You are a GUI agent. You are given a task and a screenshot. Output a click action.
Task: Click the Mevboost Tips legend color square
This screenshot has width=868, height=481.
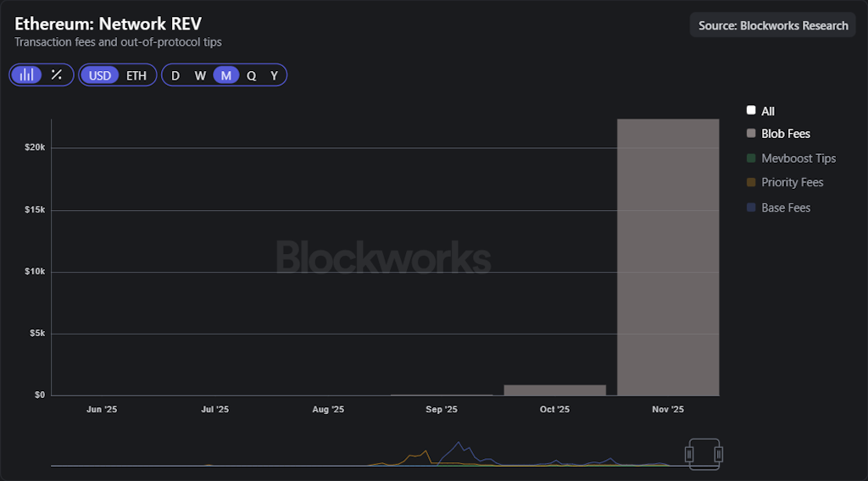751,158
